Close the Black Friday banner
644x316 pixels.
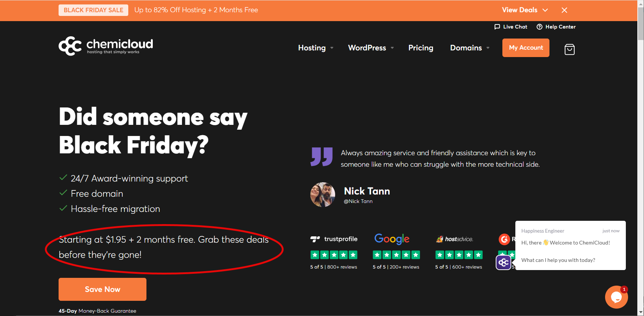click(564, 10)
